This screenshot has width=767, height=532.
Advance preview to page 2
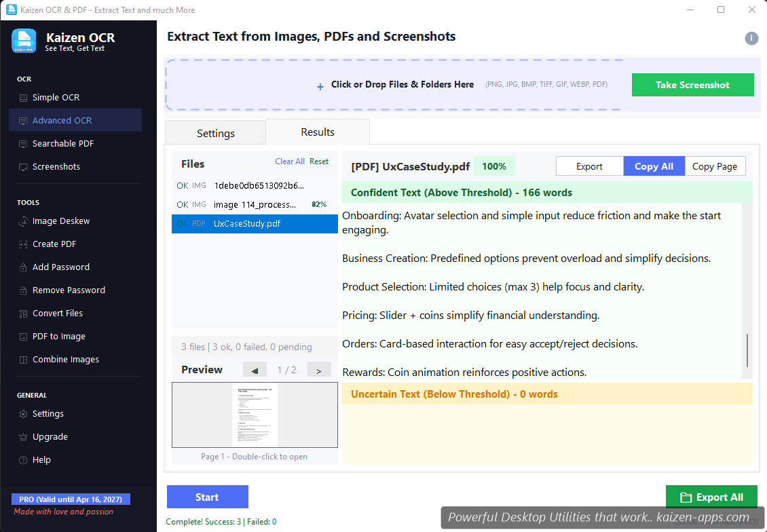tap(319, 369)
